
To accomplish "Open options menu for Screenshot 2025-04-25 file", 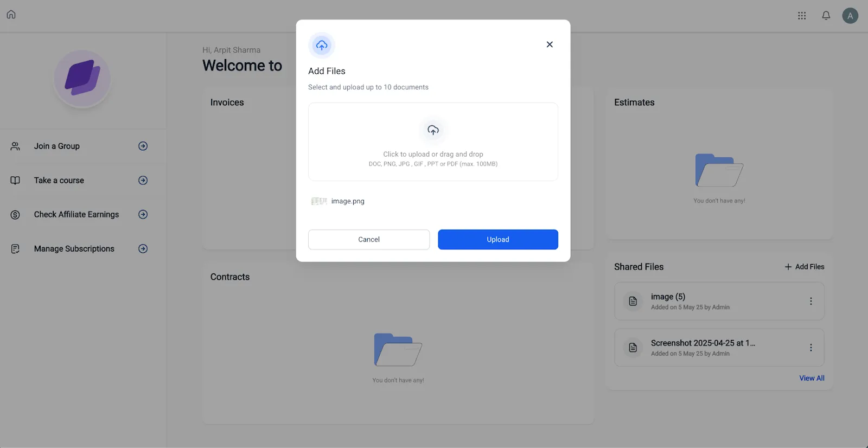I will (811, 348).
